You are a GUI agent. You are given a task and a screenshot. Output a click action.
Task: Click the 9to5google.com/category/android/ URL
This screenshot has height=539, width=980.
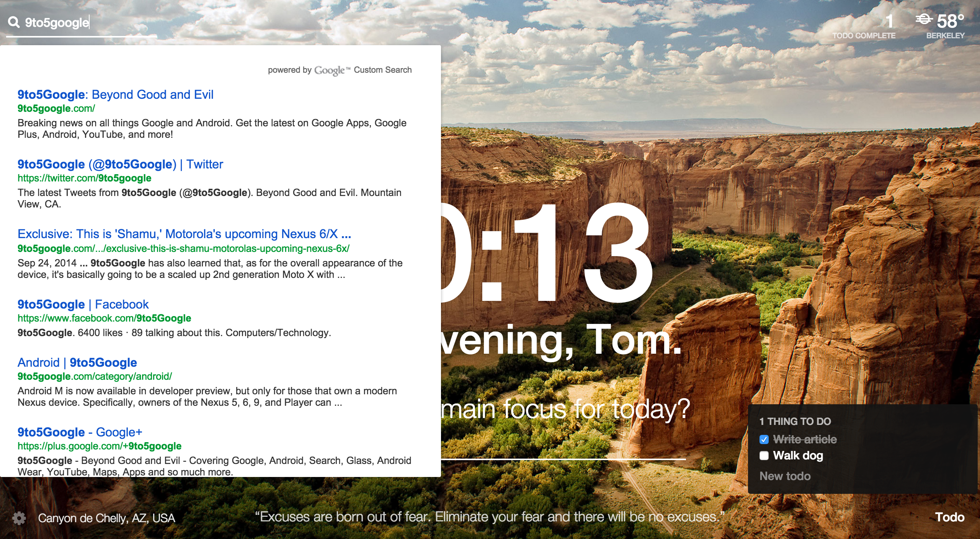[x=95, y=376]
